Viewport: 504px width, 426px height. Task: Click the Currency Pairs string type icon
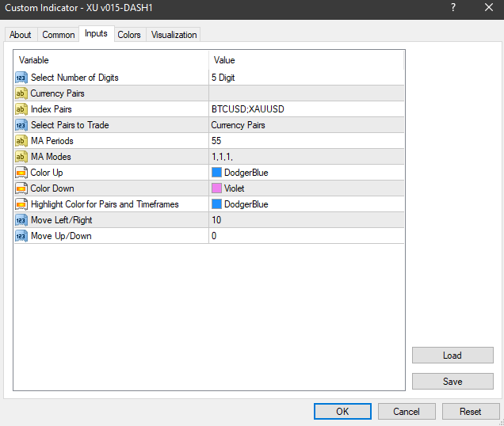coord(21,93)
